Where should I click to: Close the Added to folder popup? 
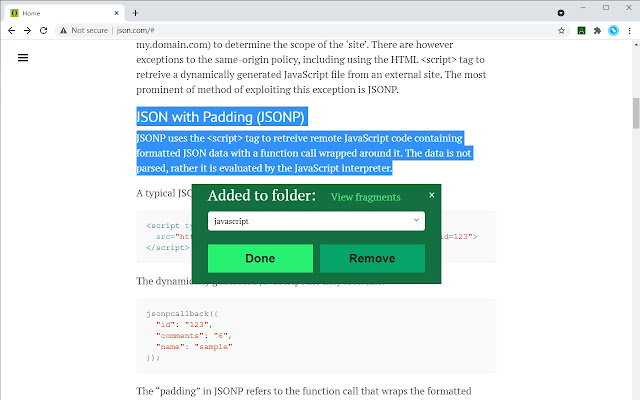click(431, 195)
